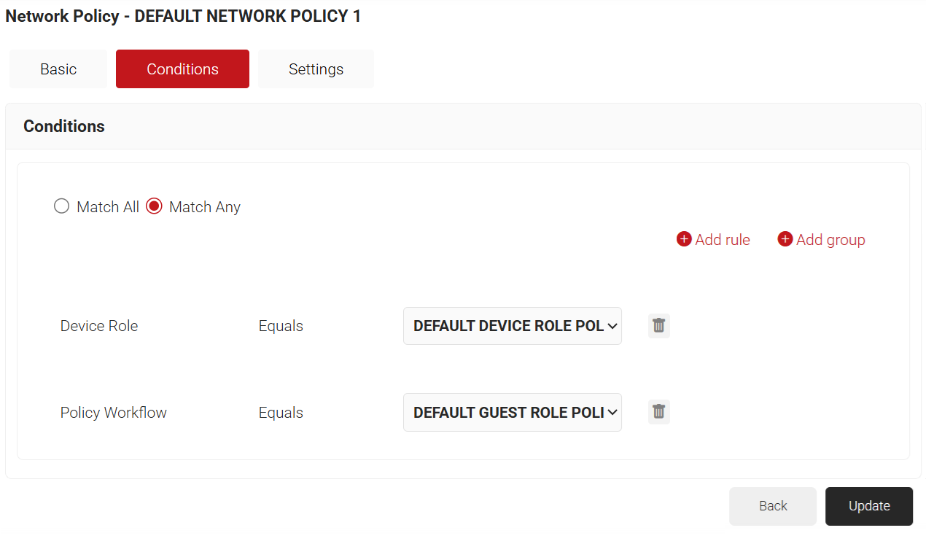Select the Match All radio button
The height and width of the screenshot is (560, 926).
62,206
